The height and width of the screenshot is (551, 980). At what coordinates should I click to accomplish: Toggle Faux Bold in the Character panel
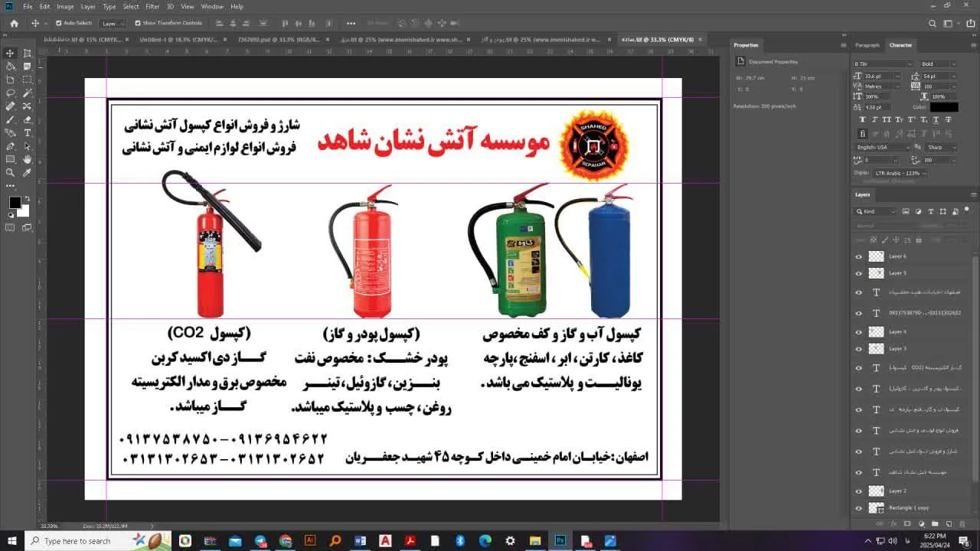click(864, 119)
